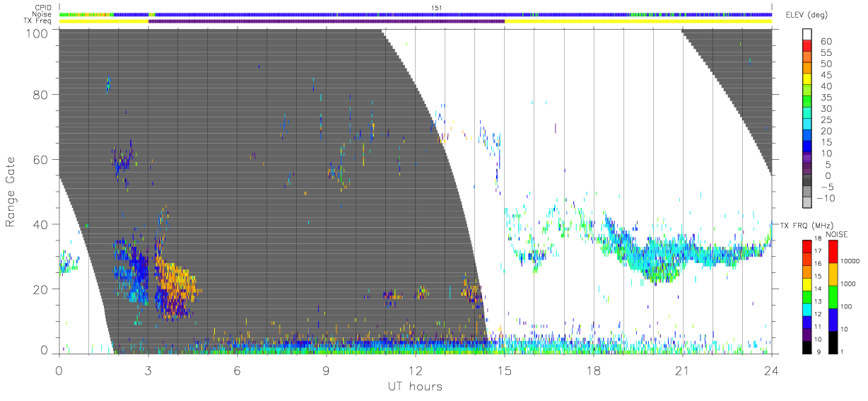Select the purple segment of TX Freq strip
868x401 pixels.
pyautogui.click(x=326, y=21)
